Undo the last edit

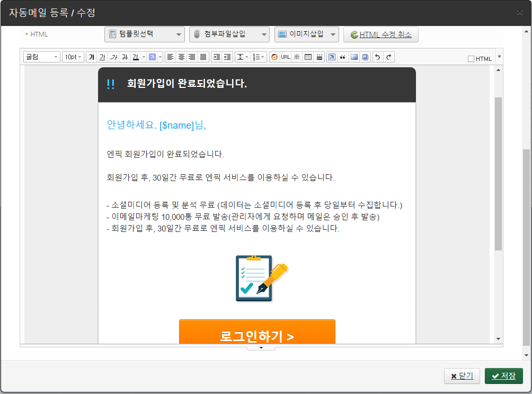tap(377, 57)
